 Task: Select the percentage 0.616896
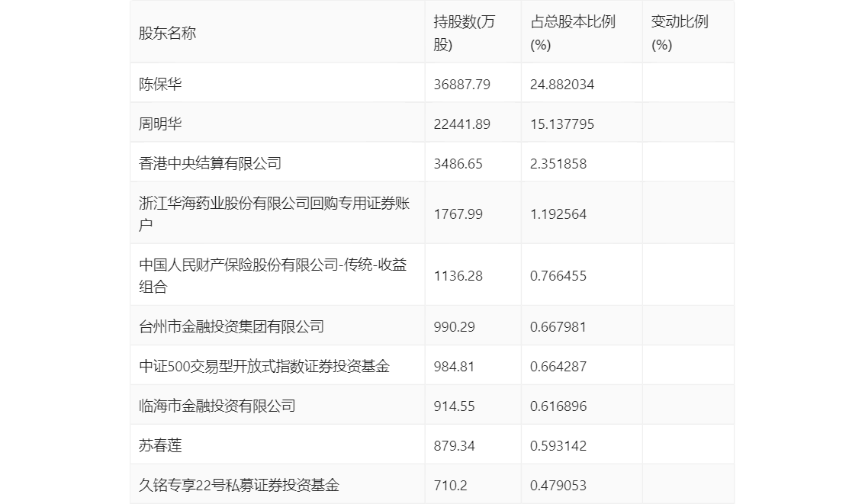pyautogui.click(x=558, y=406)
